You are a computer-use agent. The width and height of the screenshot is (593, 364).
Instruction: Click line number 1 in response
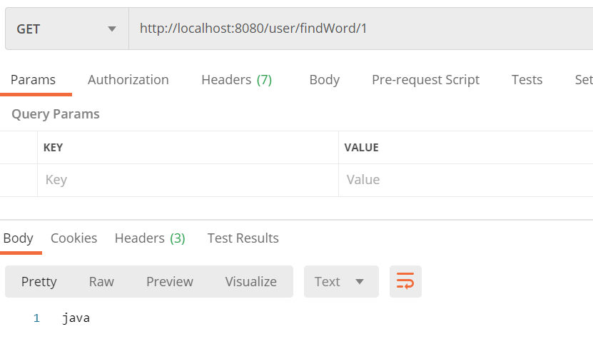(36, 318)
